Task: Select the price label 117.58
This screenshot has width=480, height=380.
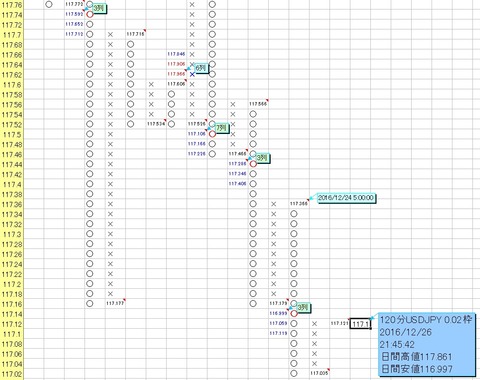Action: point(12,95)
